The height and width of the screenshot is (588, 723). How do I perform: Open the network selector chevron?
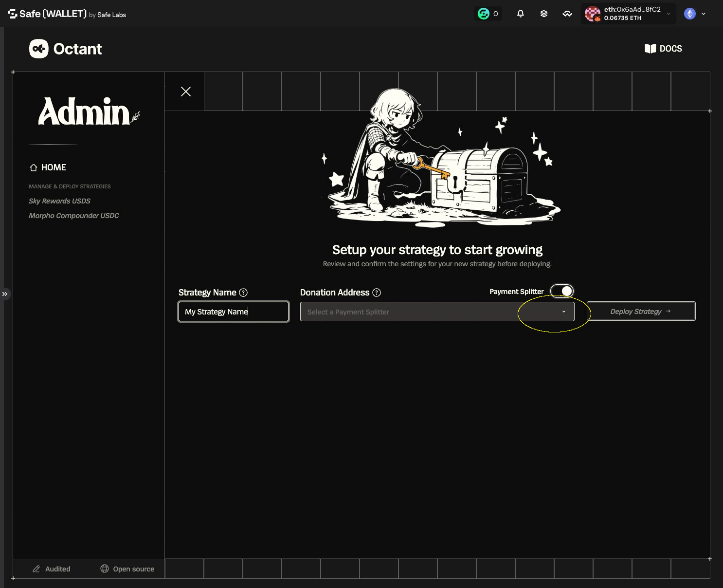pos(704,14)
